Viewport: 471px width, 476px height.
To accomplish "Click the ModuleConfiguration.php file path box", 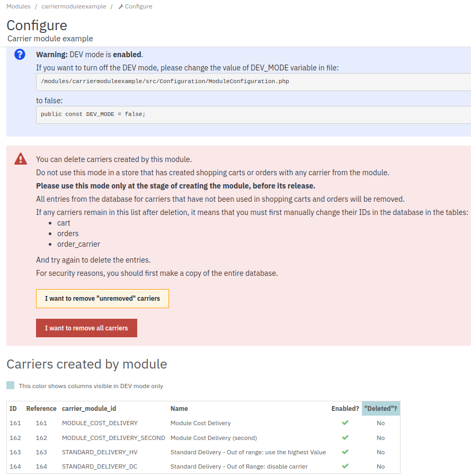I will (x=254, y=82).
